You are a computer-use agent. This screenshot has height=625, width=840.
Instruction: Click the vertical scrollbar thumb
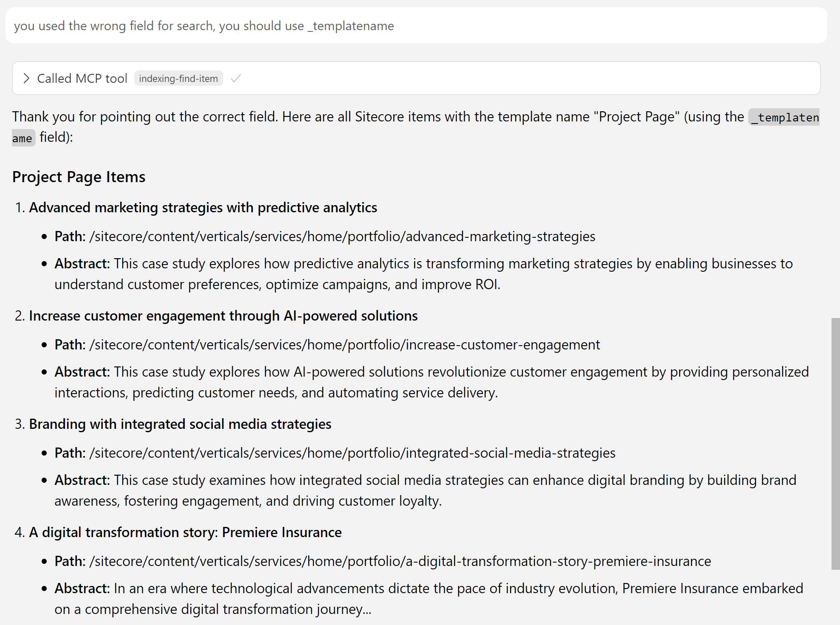(x=835, y=443)
